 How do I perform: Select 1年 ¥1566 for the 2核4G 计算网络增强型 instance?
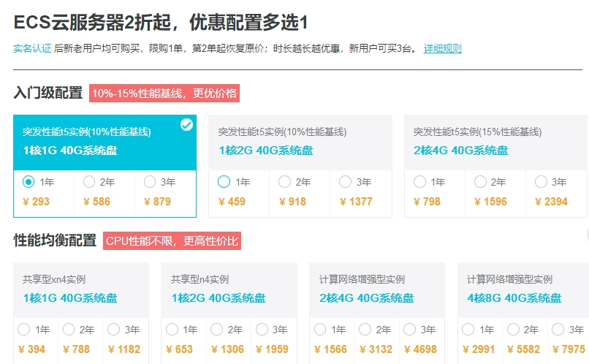point(320,330)
